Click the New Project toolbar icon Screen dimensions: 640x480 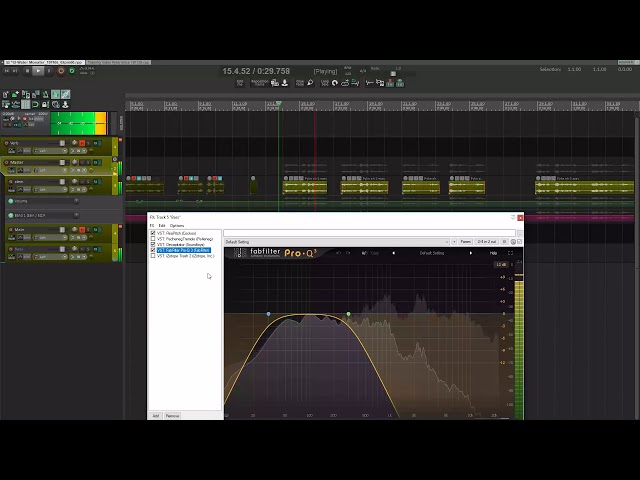coord(6,95)
